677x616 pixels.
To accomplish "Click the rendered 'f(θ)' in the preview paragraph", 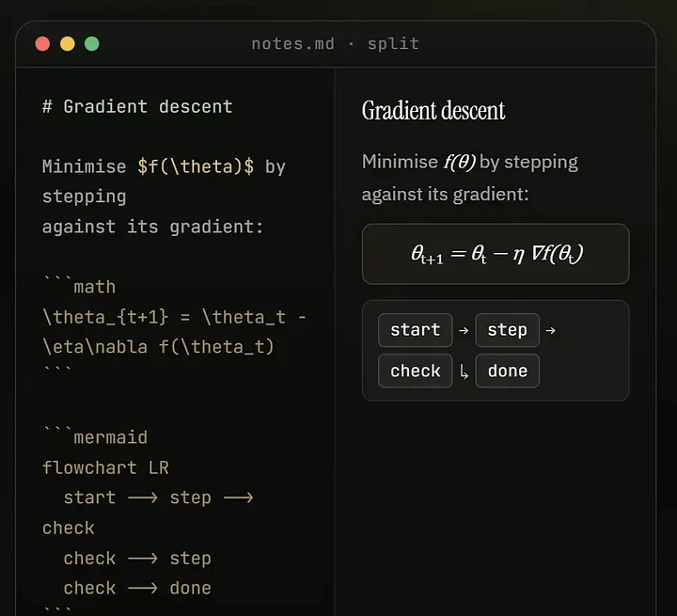I will click(x=460, y=163).
